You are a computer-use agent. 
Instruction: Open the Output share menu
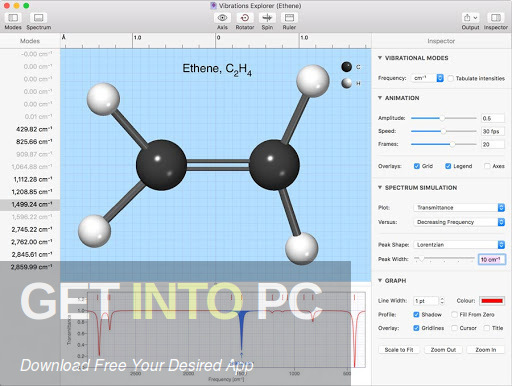[470, 18]
